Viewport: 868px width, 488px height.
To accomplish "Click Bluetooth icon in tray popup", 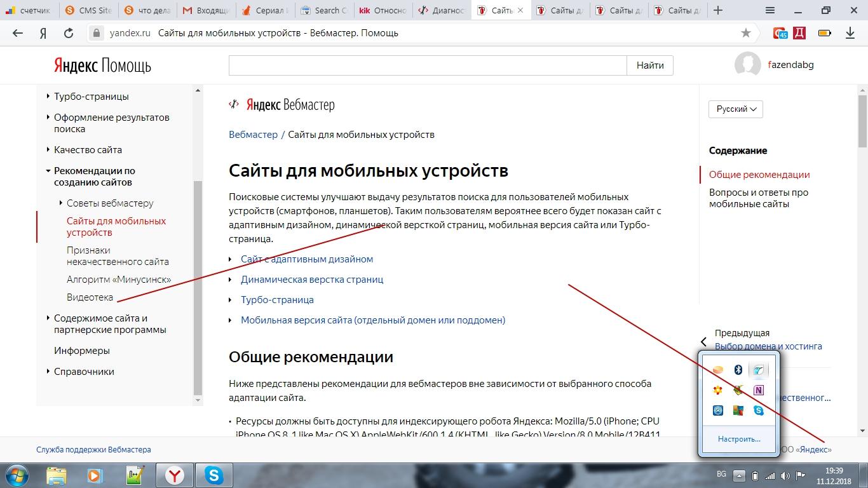I will coord(738,370).
